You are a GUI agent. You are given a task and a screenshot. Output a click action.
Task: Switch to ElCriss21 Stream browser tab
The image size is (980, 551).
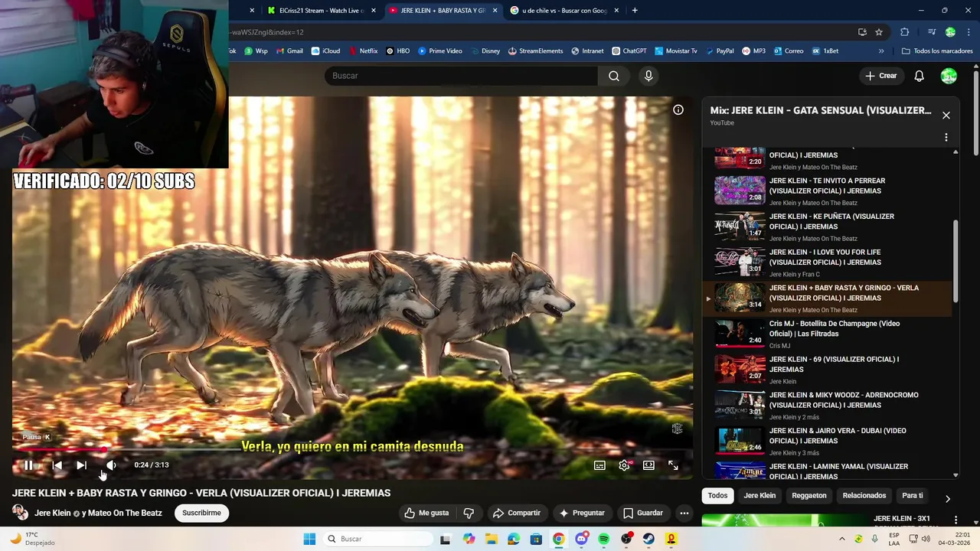pos(320,11)
